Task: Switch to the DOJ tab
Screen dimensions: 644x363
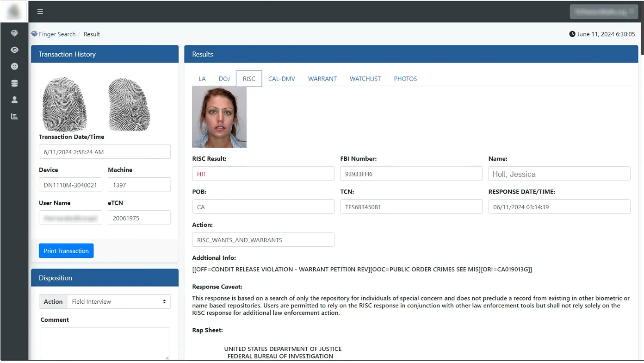Action: 224,79
